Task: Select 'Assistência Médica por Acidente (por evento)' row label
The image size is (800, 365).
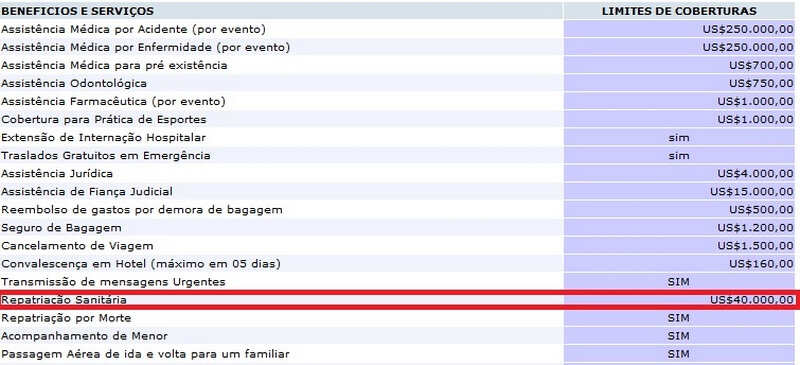Action: (134, 30)
